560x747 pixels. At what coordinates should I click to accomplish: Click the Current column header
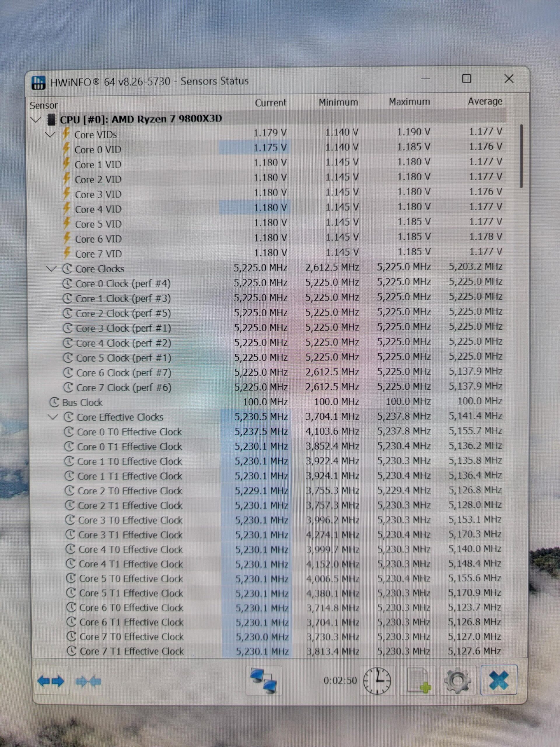[x=270, y=103]
